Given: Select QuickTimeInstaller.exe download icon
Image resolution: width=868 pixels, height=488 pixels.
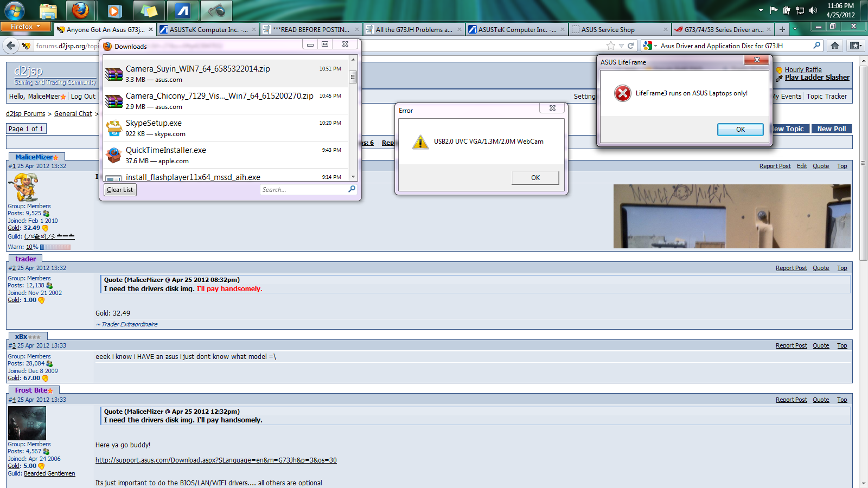Looking at the screenshot, I should 113,155.
